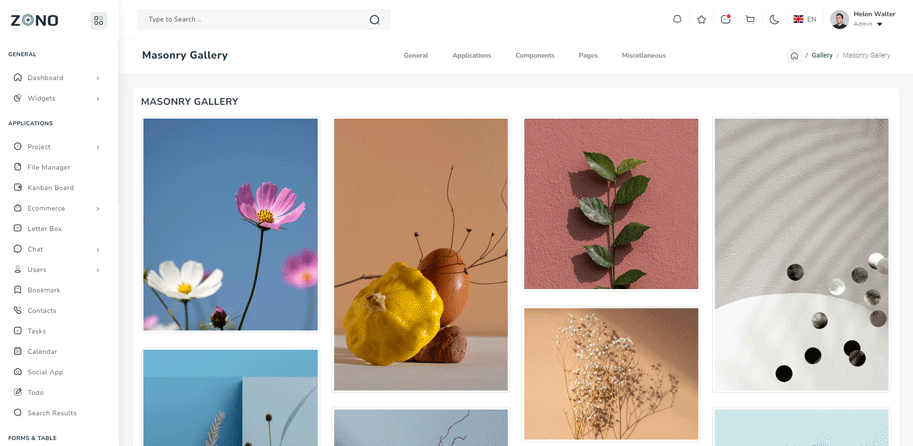Image resolution: width=913 pixels, height=446 pixels.
Task: Toggle dark mode moon icon
Action: [774, 19]
